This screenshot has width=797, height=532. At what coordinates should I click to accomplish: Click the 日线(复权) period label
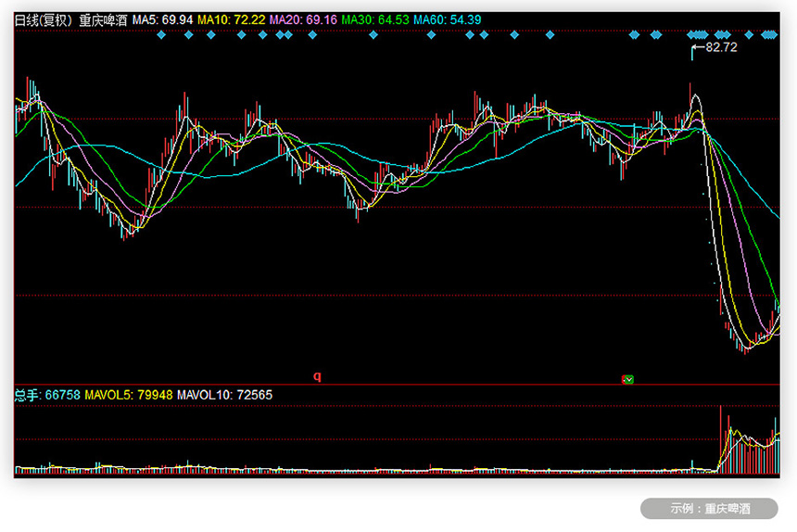[44, 20]
